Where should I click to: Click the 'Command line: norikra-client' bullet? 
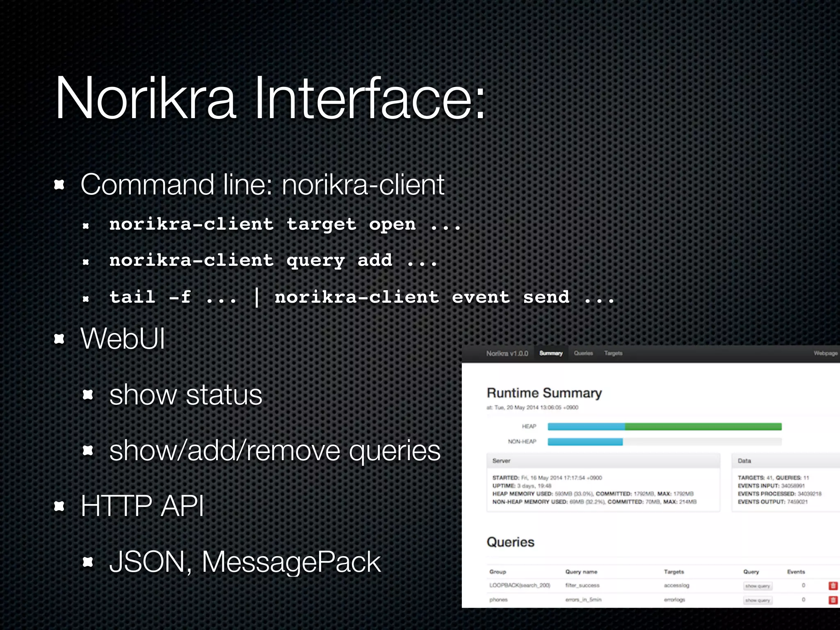click(262, 185)
